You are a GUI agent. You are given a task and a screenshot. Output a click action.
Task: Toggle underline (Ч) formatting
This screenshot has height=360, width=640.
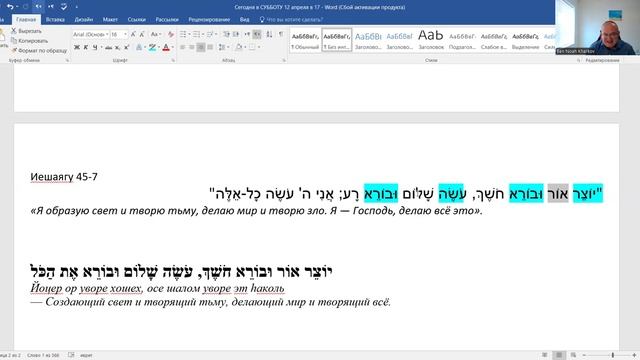pyautogui.click(x=95, y=47)
